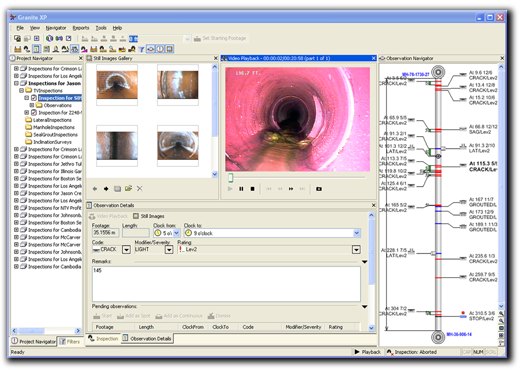Screen dimensions: 521x371
Task: Expand the Clock to dropdown
Action: [357, 233]
